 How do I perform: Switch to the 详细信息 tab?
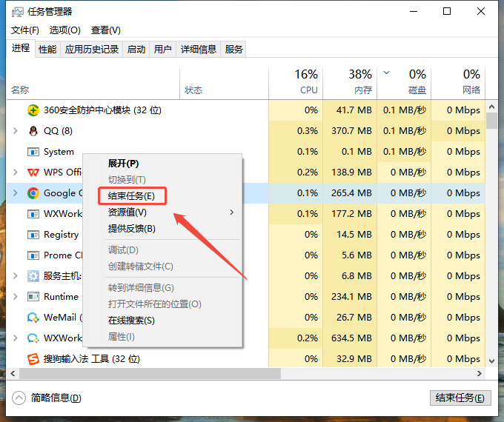coord(199,50)
